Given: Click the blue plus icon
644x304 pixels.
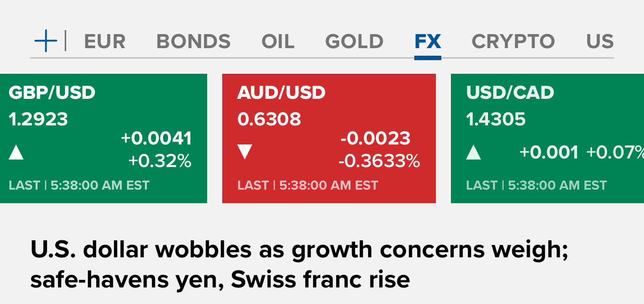Looking at the screenshot, I should click(x=46, y=41).
